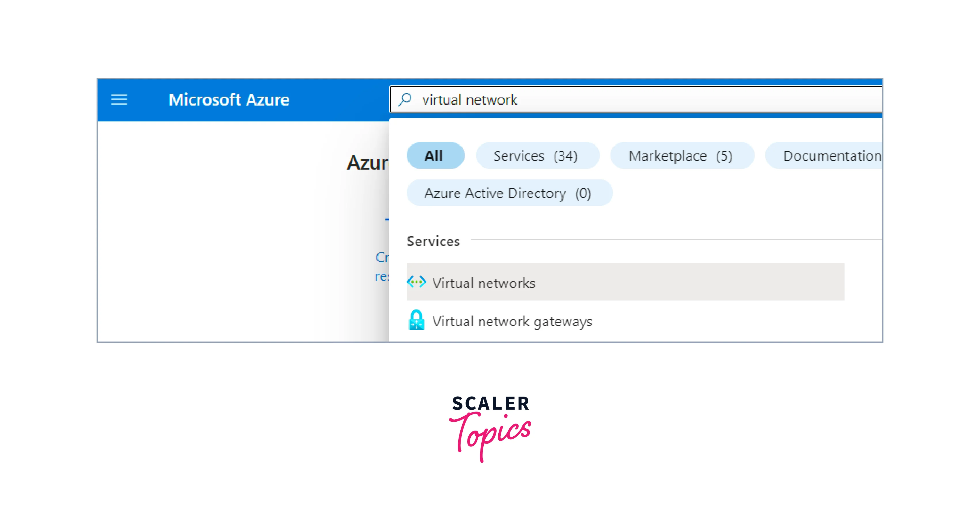
Task: Choose the Azure Active Directory (0) filter
Action: coord(509,193)
